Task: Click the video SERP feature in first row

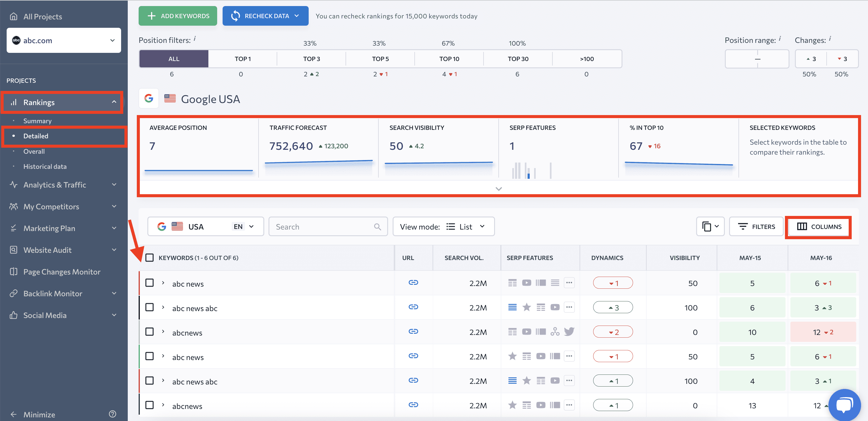Action: point(526,283)
